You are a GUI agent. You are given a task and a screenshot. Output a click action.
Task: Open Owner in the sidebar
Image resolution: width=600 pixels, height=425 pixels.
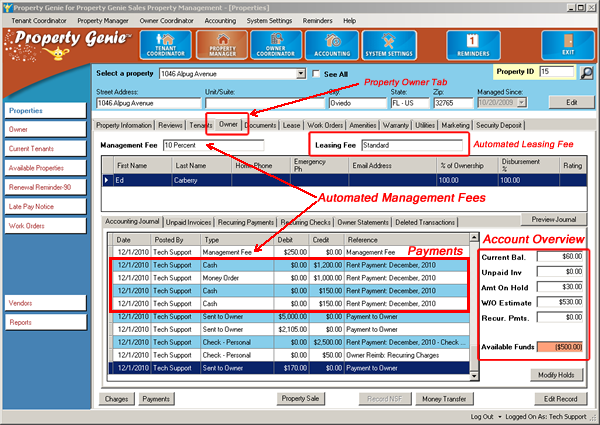[x=46, y=129]
